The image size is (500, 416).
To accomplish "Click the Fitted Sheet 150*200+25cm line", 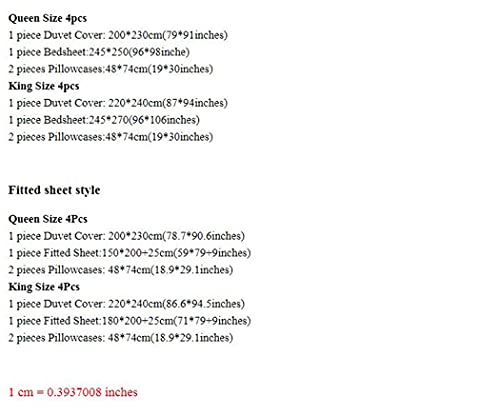I will (x=130, y=253).
